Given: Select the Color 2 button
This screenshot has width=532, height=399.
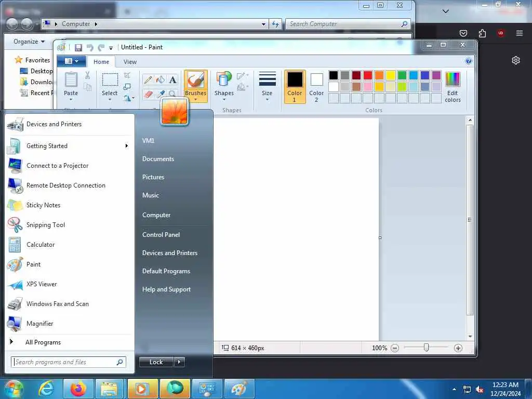Looking at the screenshot, I should click(x=316, y=87).
